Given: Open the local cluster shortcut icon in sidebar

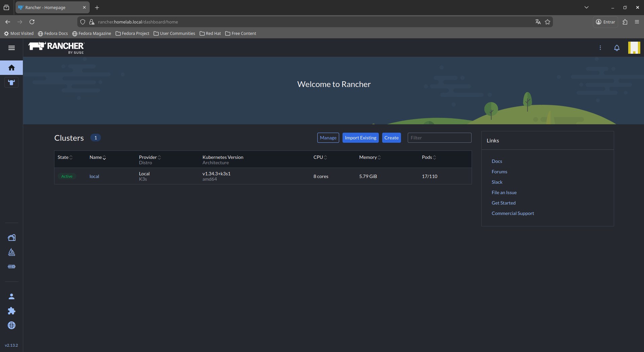Looking at the screenshot, I should pyautogui.click(x=11, y=83).
